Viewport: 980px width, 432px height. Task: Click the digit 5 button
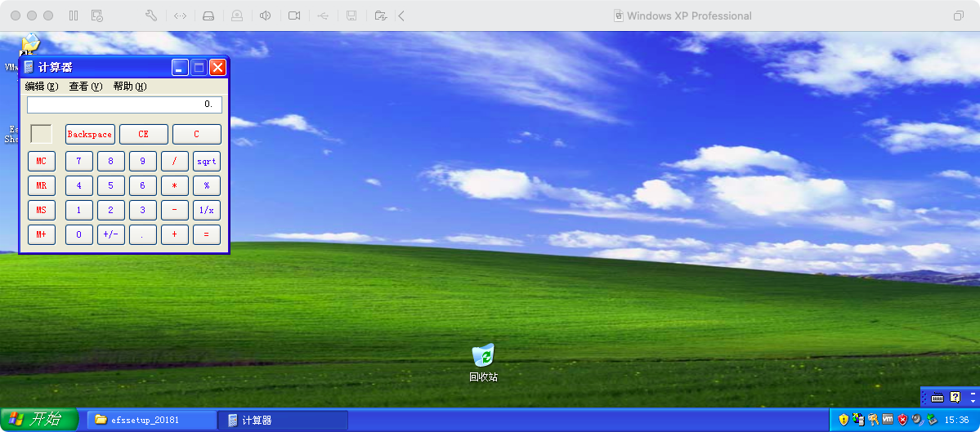point(111,186)
